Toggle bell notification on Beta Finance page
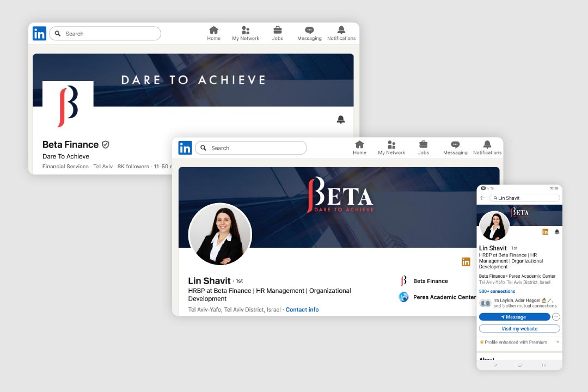 pos(341,120)
